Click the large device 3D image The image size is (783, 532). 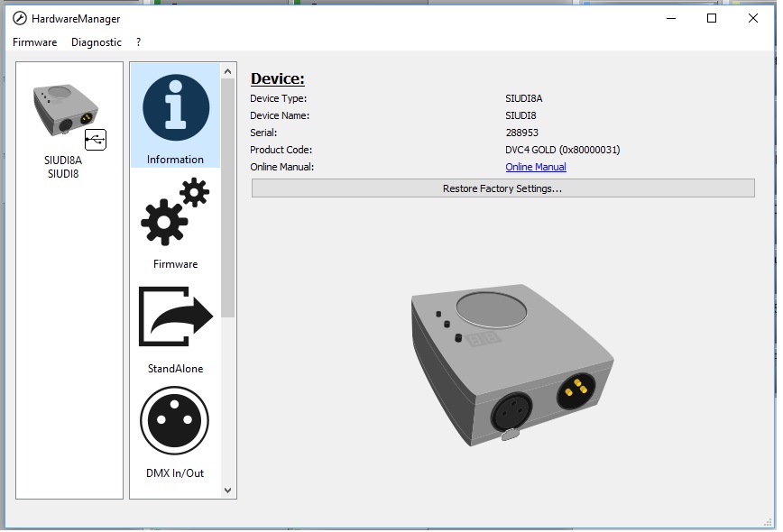pos(511,365)
